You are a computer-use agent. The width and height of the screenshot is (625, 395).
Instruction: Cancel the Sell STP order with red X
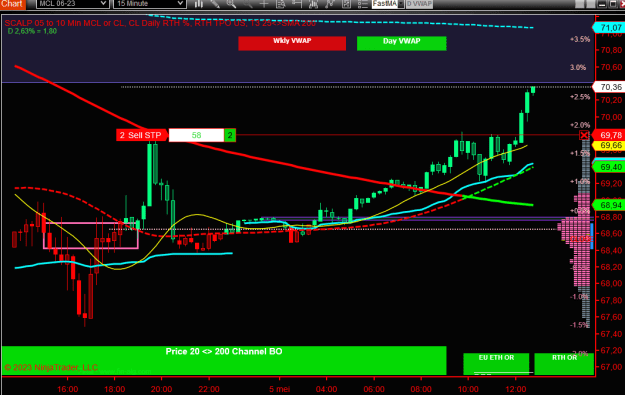[584, 135]
